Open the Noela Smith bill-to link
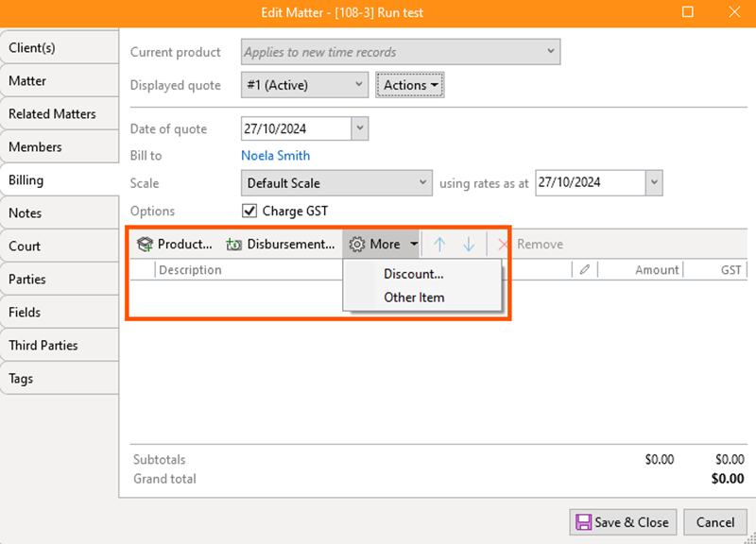 point(275,156)
